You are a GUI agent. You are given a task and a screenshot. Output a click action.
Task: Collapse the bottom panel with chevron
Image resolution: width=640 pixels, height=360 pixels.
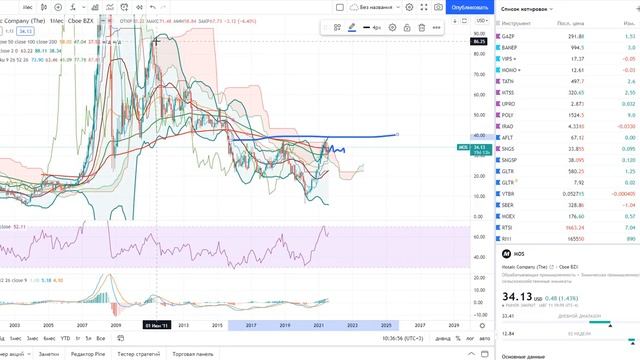471,354
